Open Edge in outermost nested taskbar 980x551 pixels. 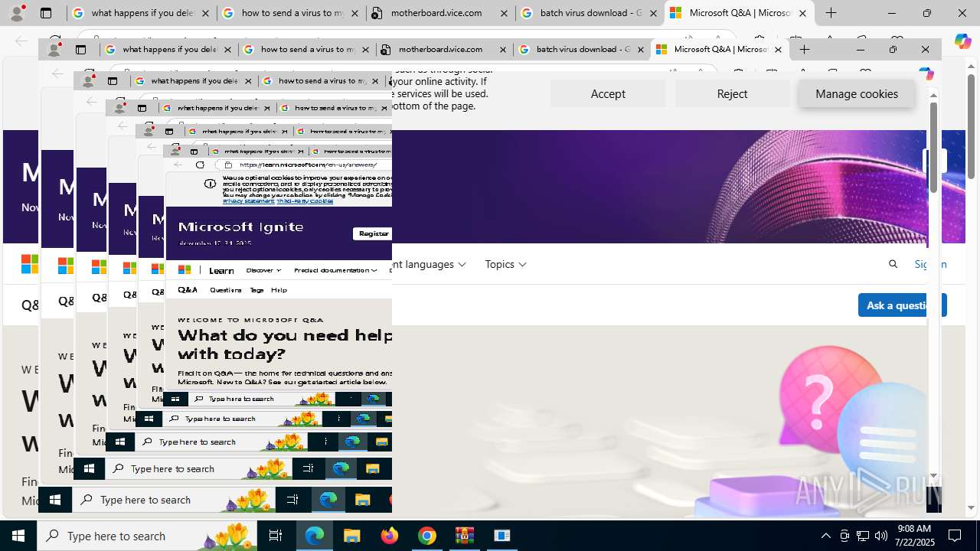tap(328, 500)
